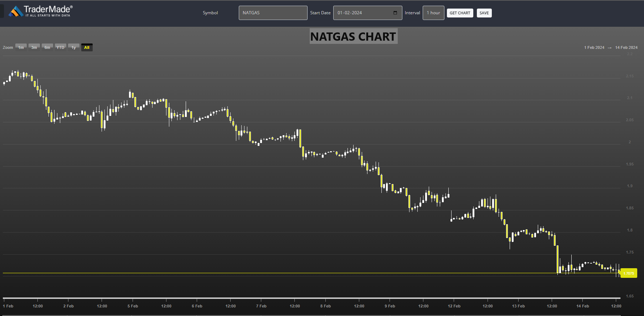
Task: Click the 1.75 y-axis price label
Action: [x=630, y=252]
